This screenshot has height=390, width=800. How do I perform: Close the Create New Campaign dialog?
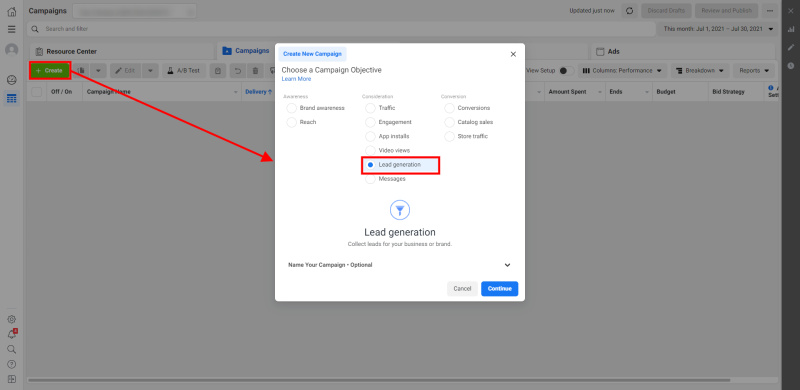513,54
